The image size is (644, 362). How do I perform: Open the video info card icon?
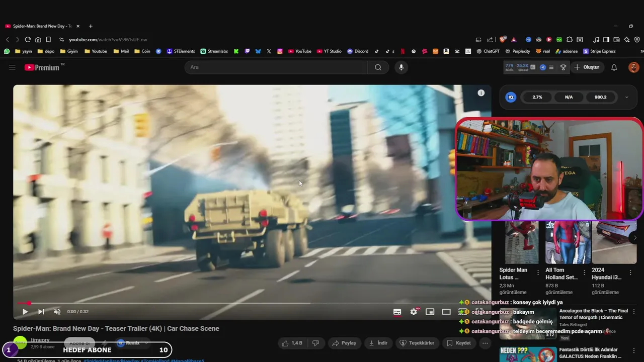tap(481, 93)
